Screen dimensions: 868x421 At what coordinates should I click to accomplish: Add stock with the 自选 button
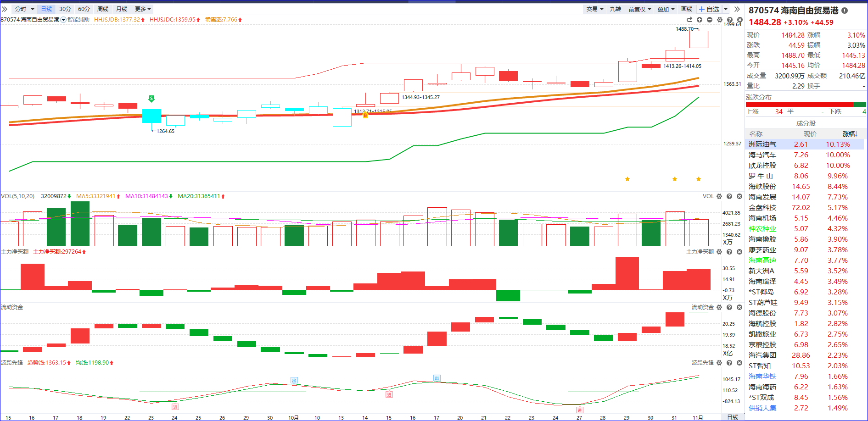click(710, 9)
